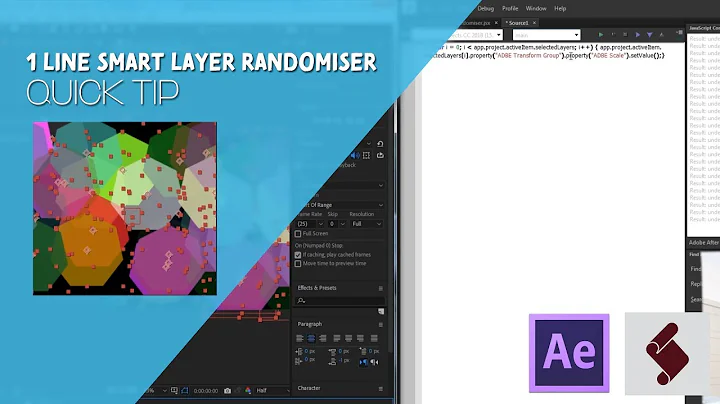Open the Paragraph panel menu icon
This screenshot has height=404, width=720.
click(380, 325)
